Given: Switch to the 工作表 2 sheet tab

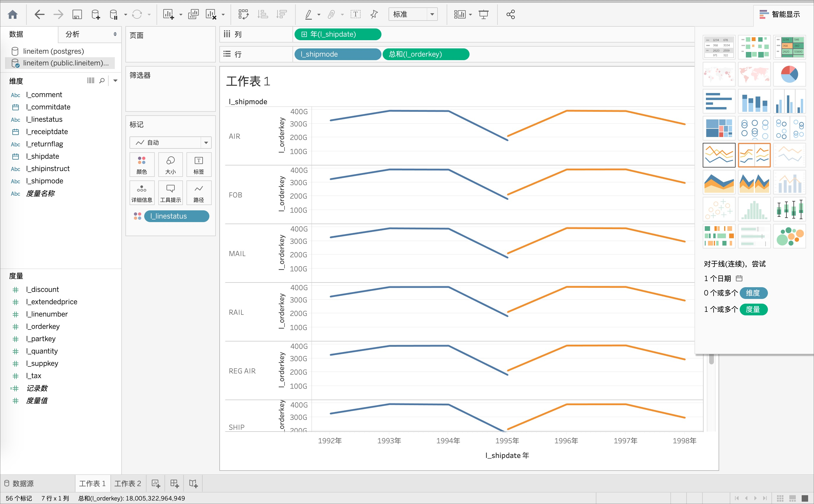Looking at the screenshot, I should [x=128, y=483].
